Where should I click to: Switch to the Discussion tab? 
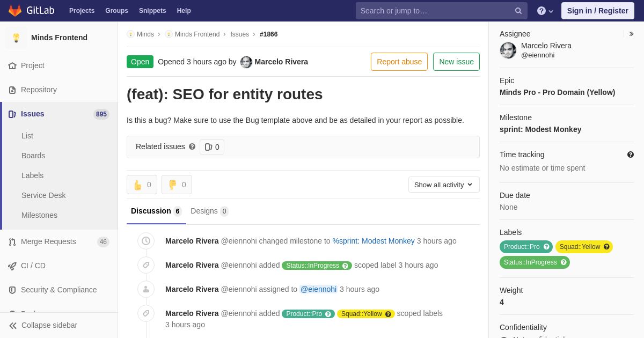tap(156, 211)
